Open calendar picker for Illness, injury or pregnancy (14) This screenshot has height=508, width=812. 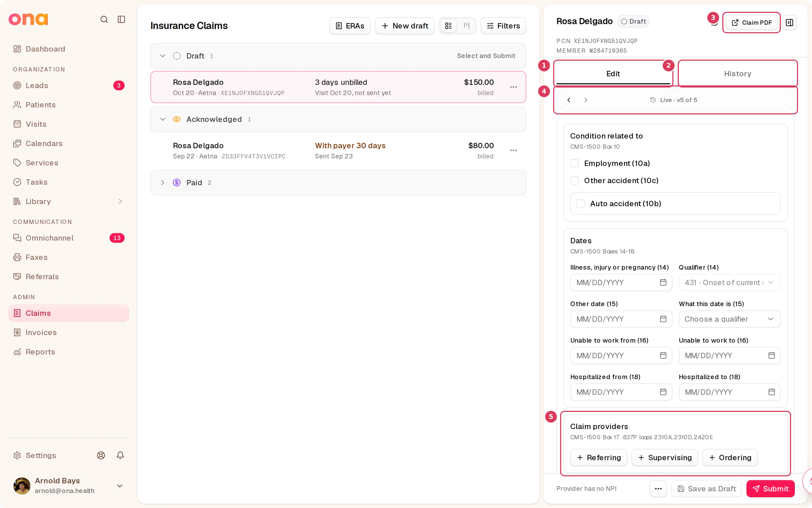663,282
